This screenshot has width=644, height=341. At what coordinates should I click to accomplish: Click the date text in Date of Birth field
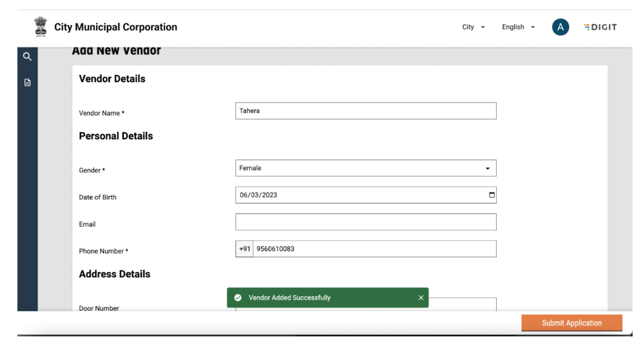coord(259,195)
